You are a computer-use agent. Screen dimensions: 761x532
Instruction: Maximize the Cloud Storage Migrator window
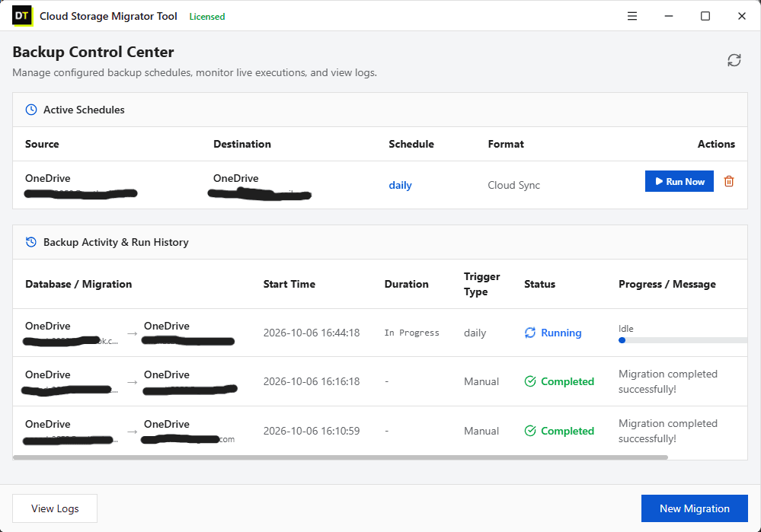[705, 16]
